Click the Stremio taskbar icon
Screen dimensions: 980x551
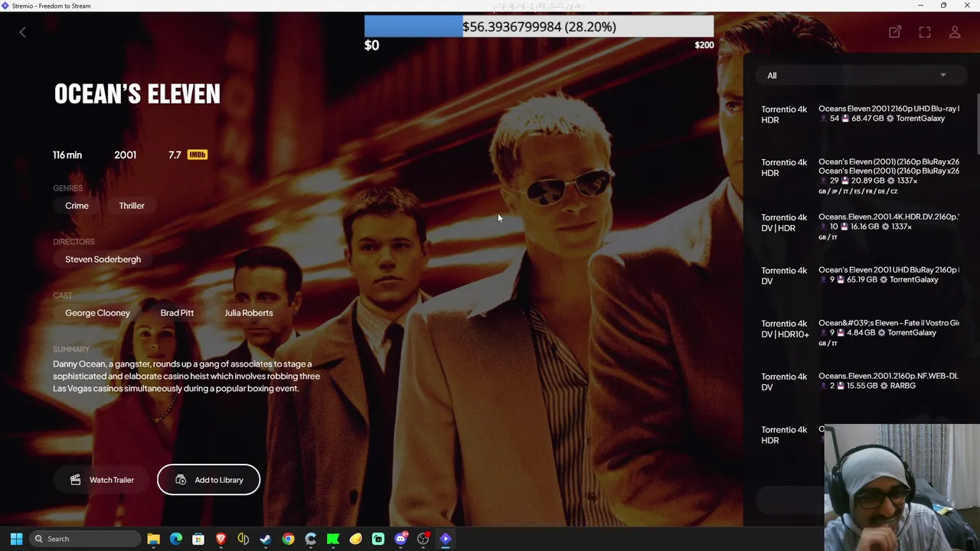point(446,539)
